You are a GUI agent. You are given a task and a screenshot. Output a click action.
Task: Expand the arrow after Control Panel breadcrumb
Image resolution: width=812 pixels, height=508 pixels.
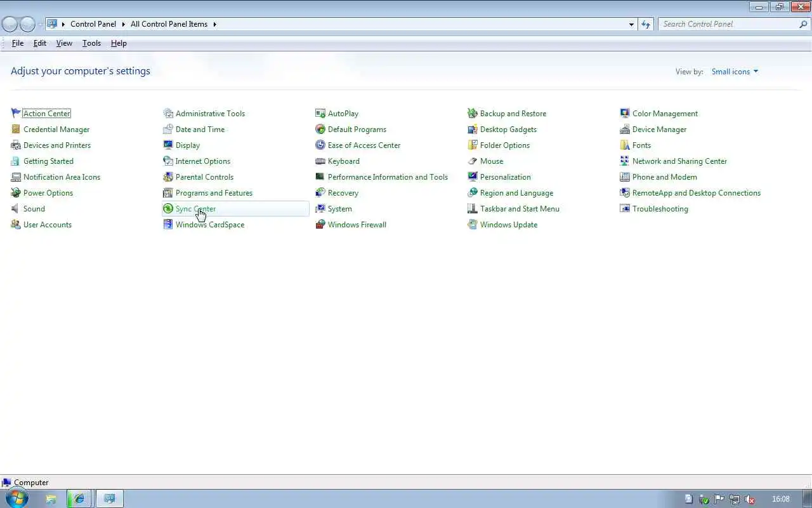pyautogui.click(x=123, y=24)
